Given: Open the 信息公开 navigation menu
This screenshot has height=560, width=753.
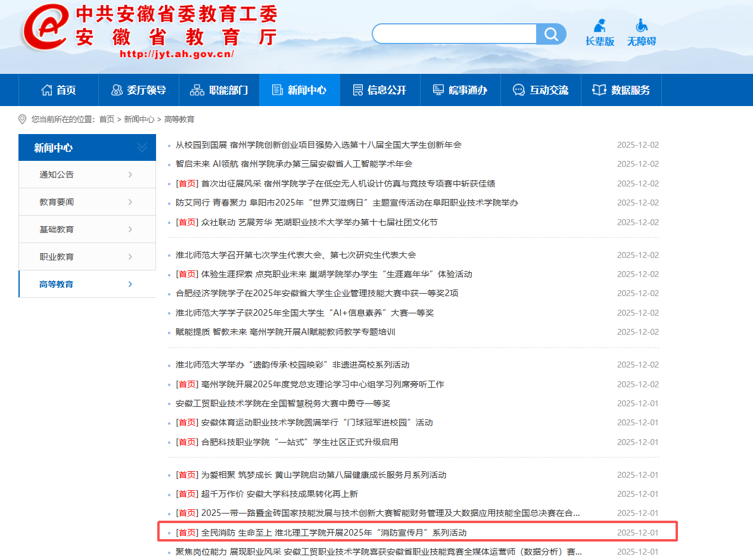Looking at the screenshot, I should (x=379, y=90).
